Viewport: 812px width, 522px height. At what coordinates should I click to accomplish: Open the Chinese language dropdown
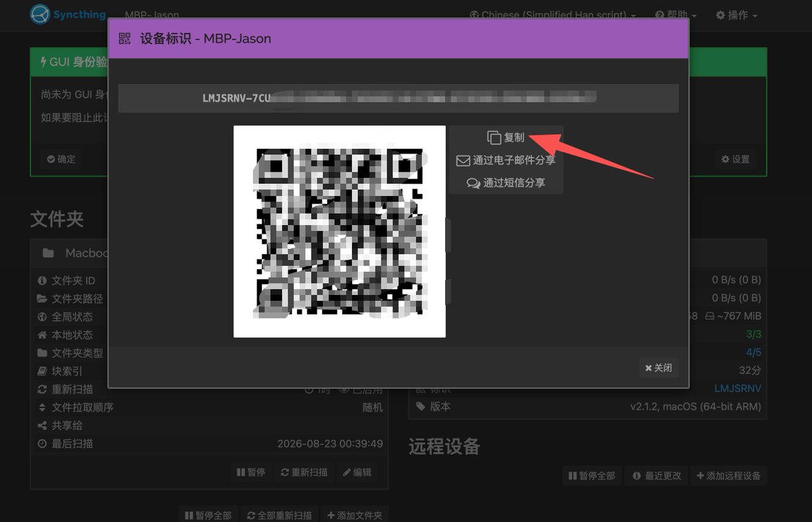[553, 15]
